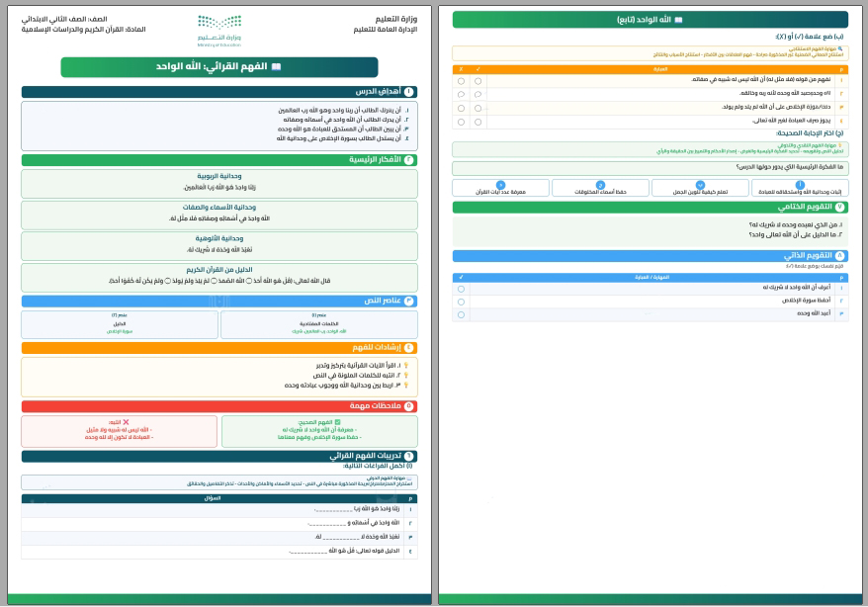Click the blank after 'قل هو الله'

[x=308, y=552]
